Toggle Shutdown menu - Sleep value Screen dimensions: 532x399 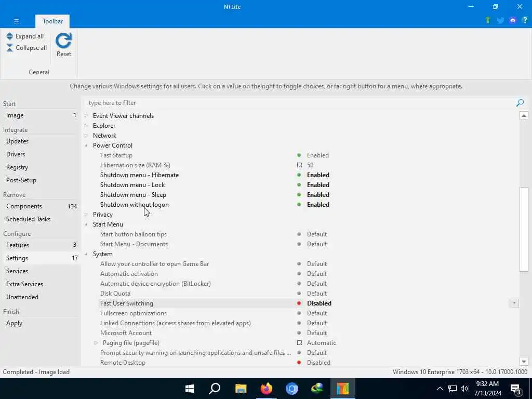318,194
